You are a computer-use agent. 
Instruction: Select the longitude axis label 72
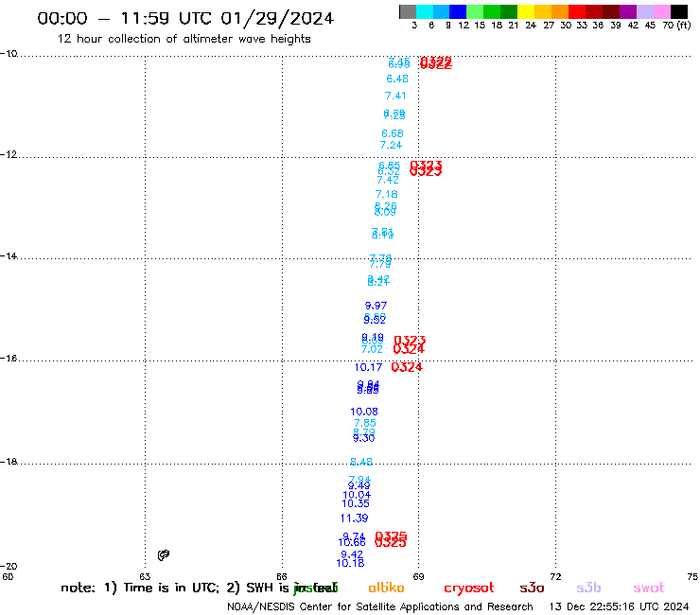(555, 576)
